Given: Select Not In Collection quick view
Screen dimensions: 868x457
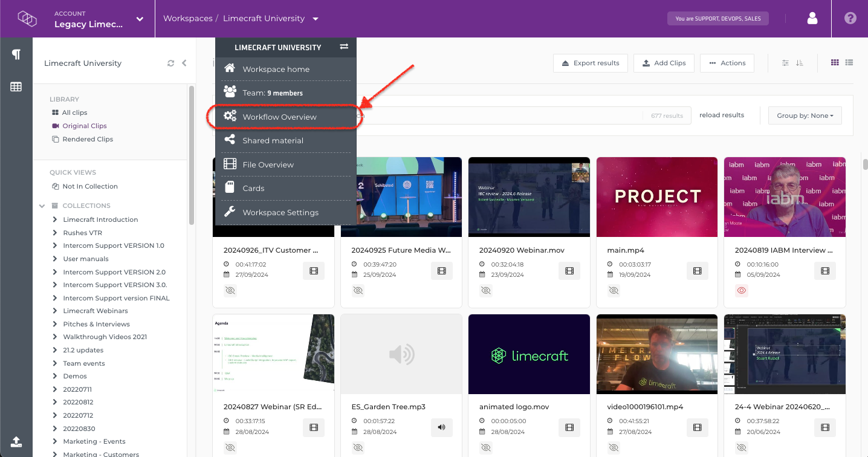Looking at the screenshot, I should 90,186.
